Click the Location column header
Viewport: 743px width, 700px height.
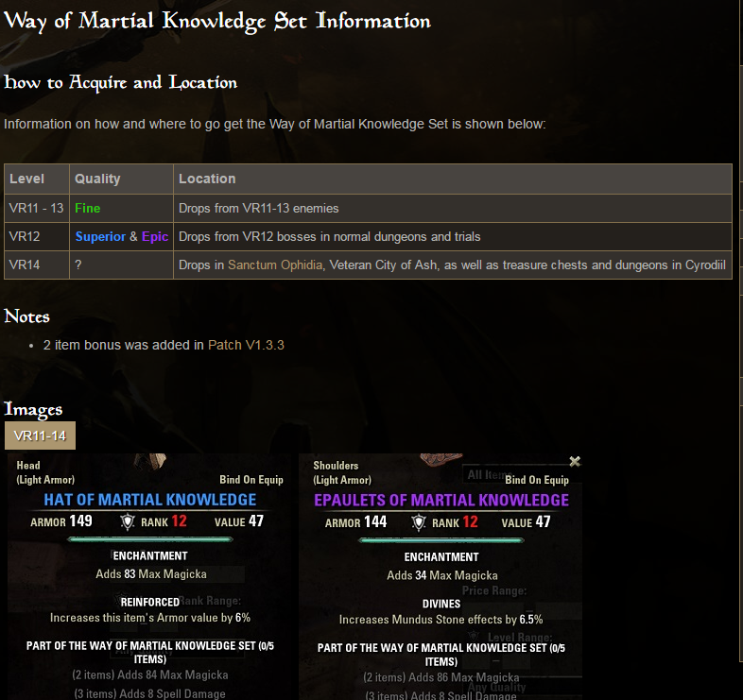(x=207, y=179)
